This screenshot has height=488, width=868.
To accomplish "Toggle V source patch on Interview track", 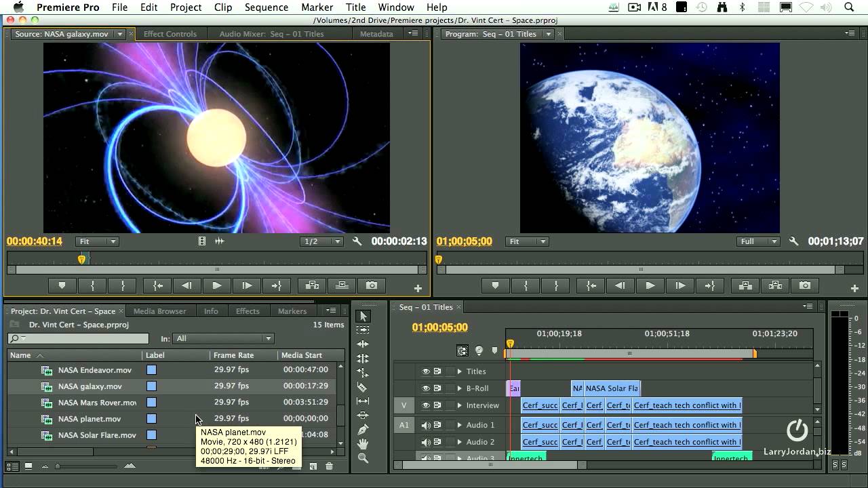I will [x=403, y=405].
